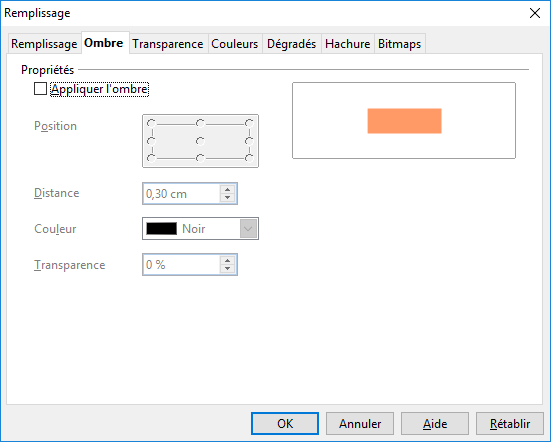551x442 pixels.
Task: Go to the Dégradés tab
Action: (x=291, y=44)
